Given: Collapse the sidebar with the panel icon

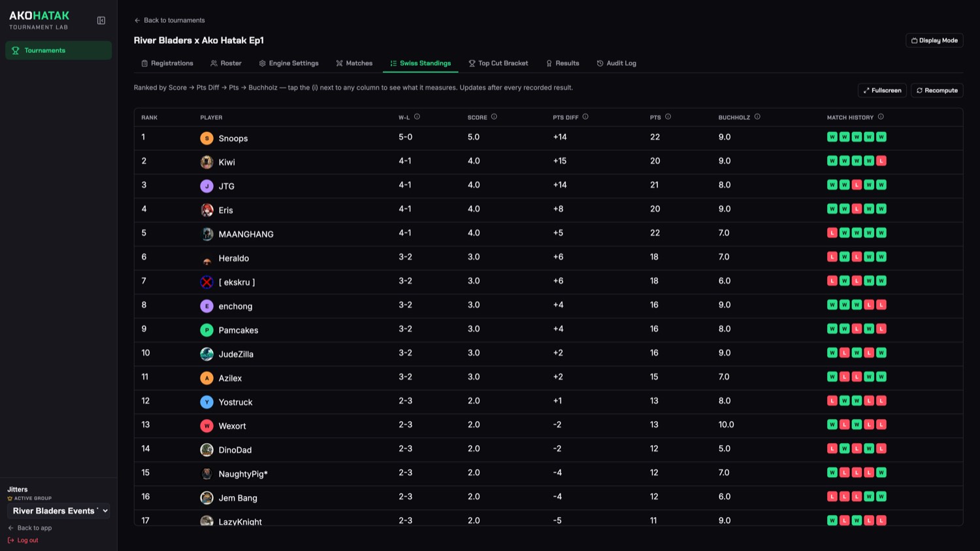Looking at the screenshot, I should click(x=101, y=20).
